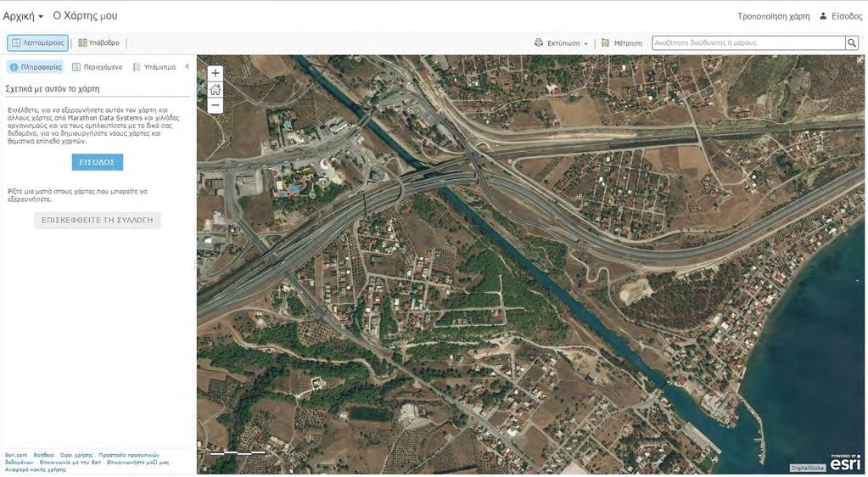Click the search magnifier icon
This screenshot has height=477, width=868.
tap(851, 42)
